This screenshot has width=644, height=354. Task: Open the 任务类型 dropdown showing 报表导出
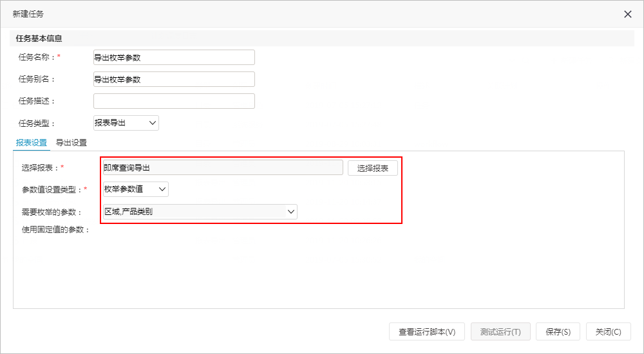126,123
